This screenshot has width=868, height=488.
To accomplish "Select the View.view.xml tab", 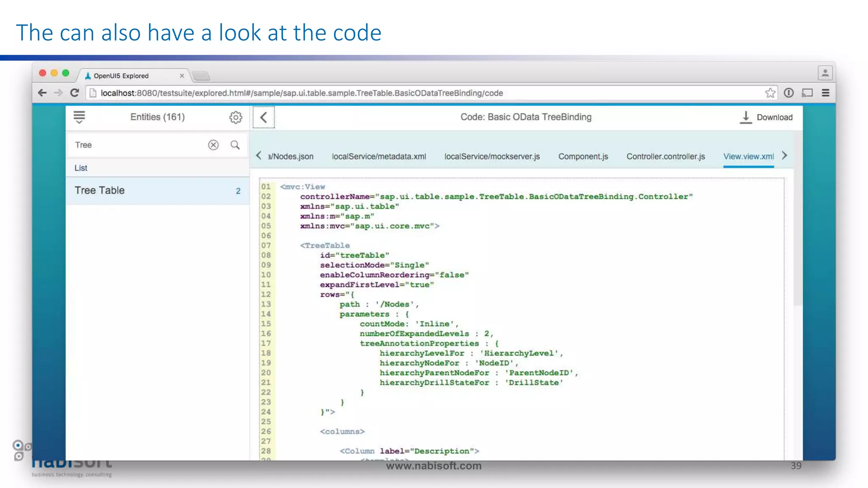I will (x=748, y=156).
